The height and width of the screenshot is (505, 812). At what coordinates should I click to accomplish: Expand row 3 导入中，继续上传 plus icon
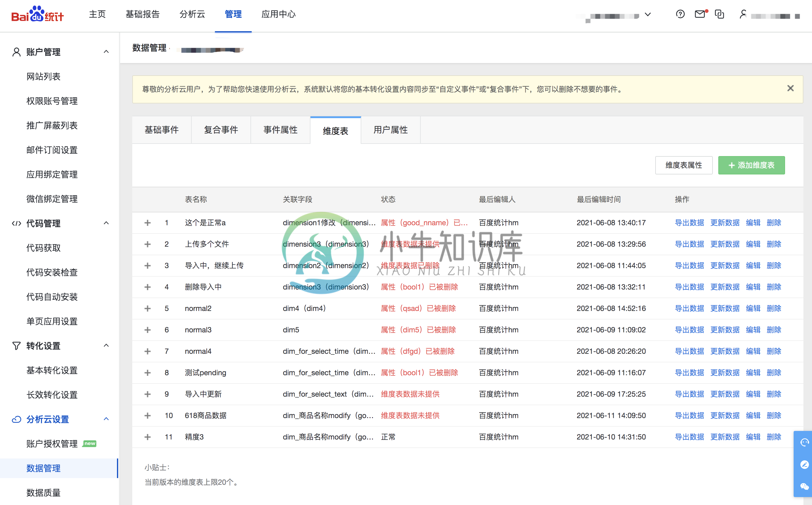(x=147, y=266)
